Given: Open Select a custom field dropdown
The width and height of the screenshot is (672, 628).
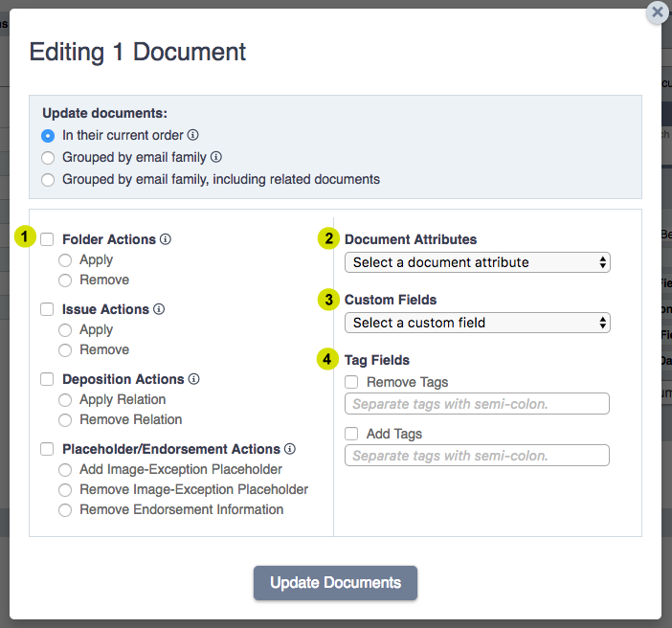Looking at the screenshot, I should [x=478, y=323].
